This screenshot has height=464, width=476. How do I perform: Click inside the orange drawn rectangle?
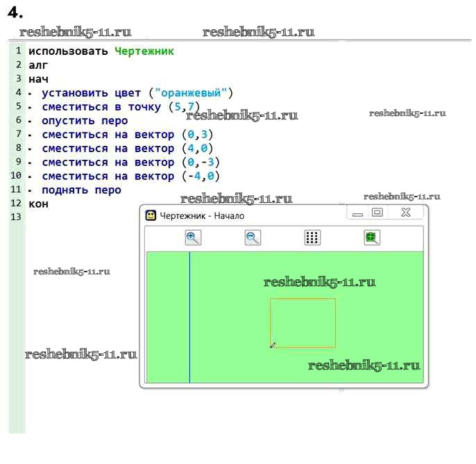(x=303, y=323)
